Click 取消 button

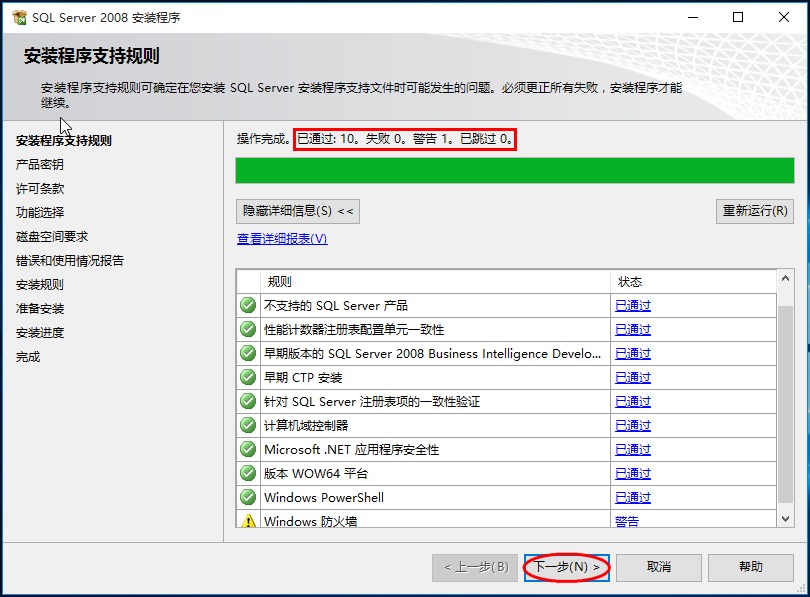point(659,568)
